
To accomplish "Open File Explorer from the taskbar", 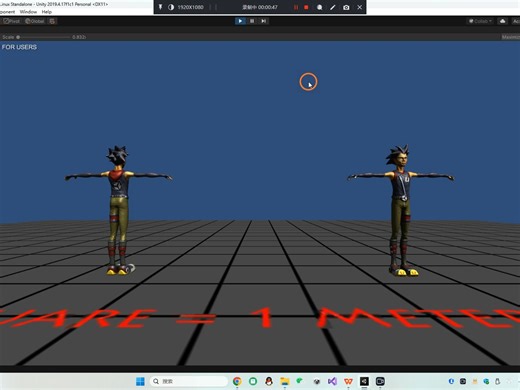I will coord(285,381).
